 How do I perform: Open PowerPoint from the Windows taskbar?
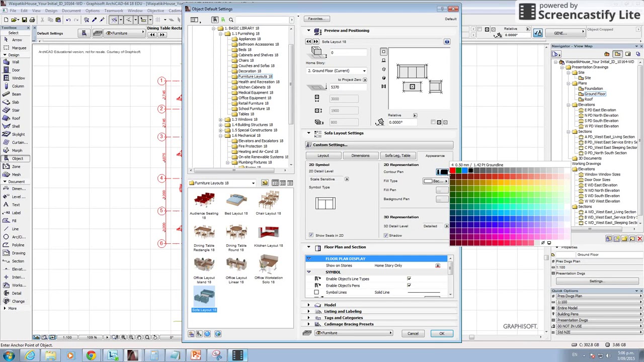tap(196, 356)
